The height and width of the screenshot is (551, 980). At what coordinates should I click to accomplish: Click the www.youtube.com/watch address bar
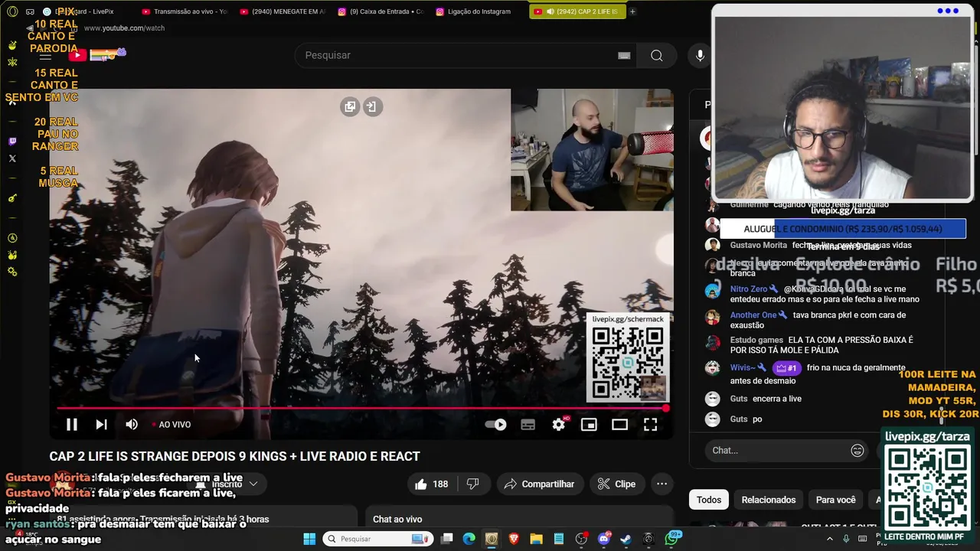click(x=124, y=28)
